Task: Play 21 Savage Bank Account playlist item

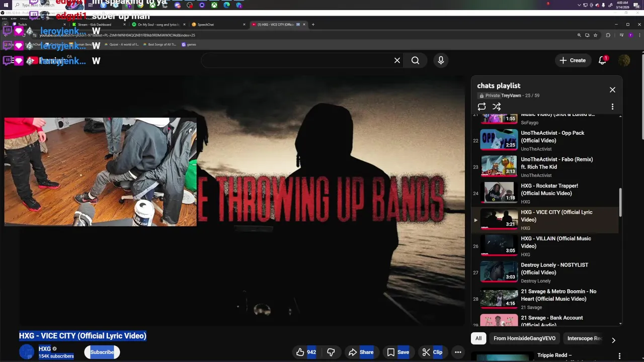Action: point(546,320)
